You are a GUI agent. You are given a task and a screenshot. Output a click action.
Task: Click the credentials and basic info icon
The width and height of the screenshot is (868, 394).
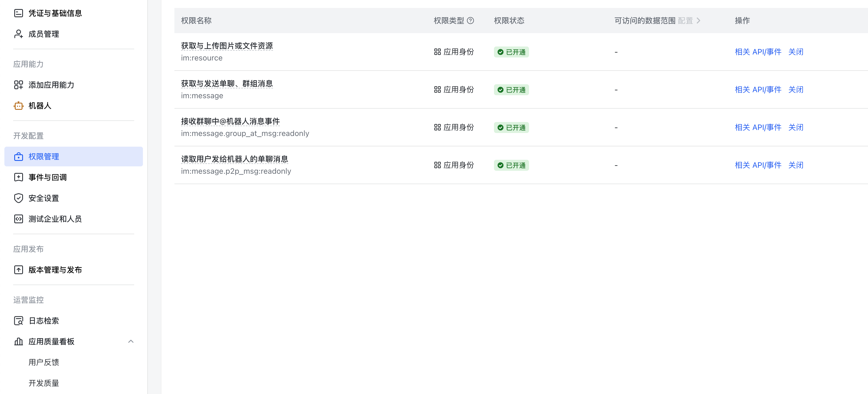coord(19,13)
